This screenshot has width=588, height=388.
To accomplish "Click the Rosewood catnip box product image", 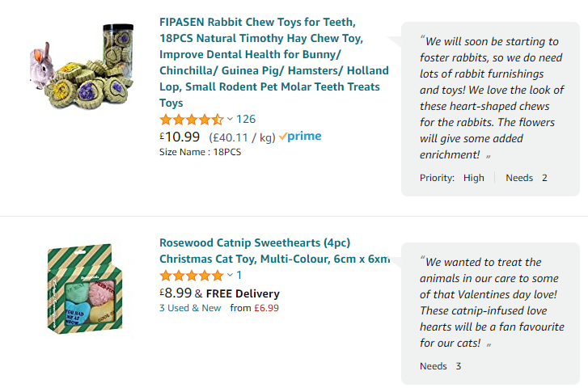I will [80, 289].
